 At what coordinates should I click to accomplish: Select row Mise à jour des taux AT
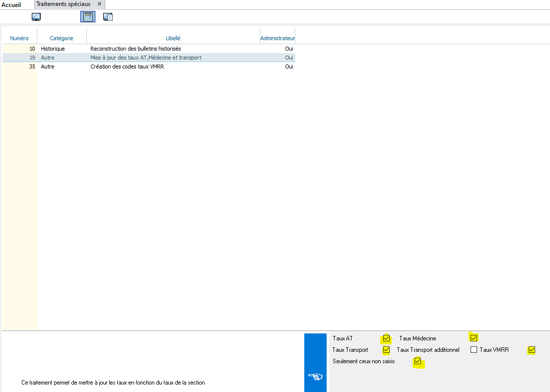tap(146, 58)
